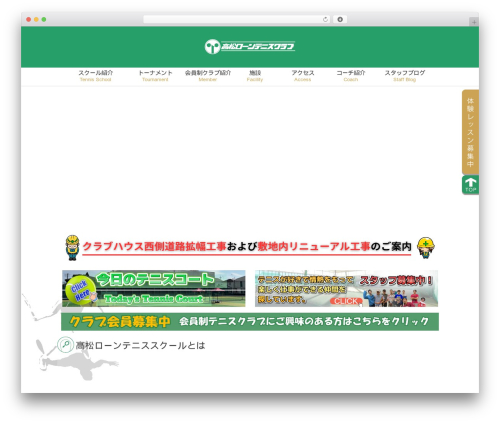This screenshot has height=423, width=500.
Task: Click the 体験レッスン募集中 side tab
Action: (x=470, y=132)
